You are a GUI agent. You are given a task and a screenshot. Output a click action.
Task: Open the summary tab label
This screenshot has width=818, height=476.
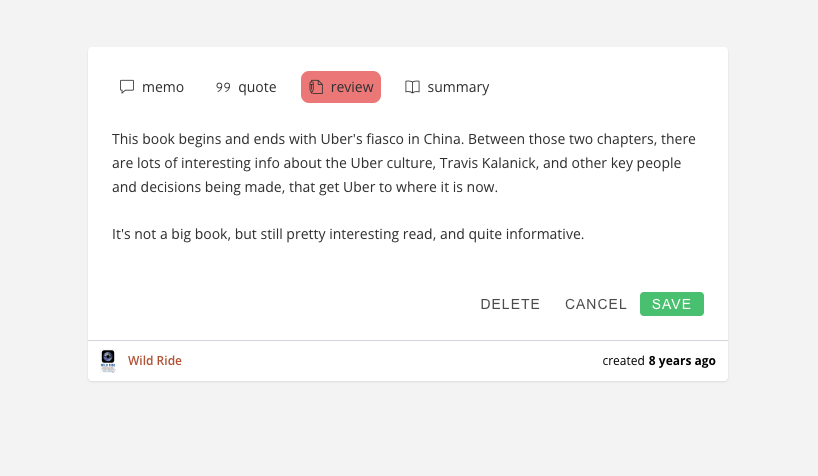coord(458,87)
